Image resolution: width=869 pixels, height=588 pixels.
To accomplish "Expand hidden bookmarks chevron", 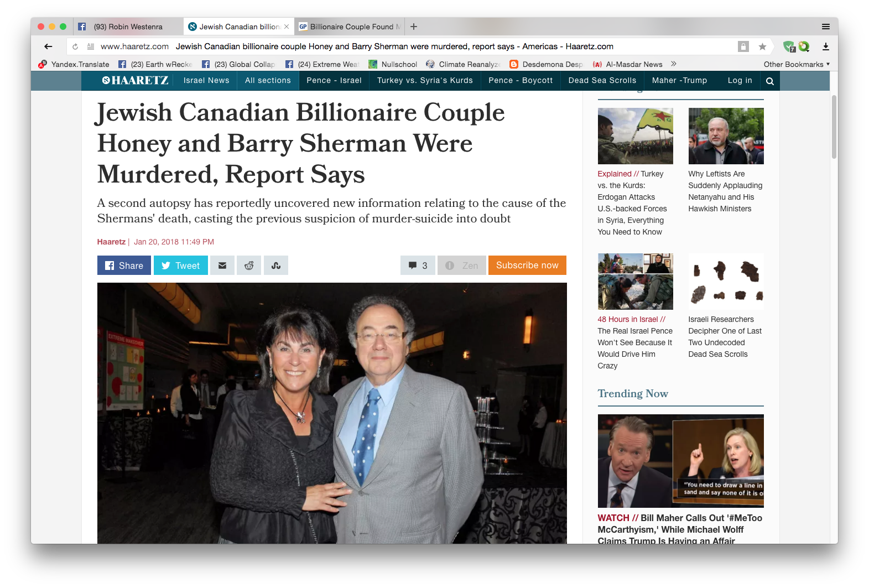I will (x=674, y=64).
